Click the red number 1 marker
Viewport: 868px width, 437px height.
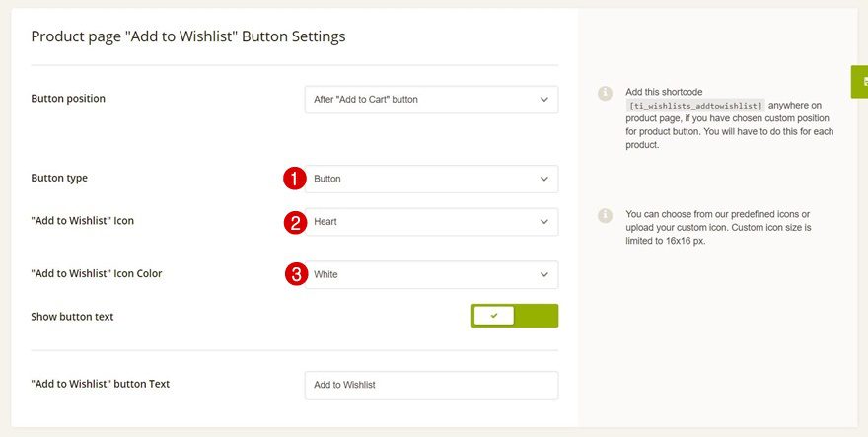click(294, 179)
